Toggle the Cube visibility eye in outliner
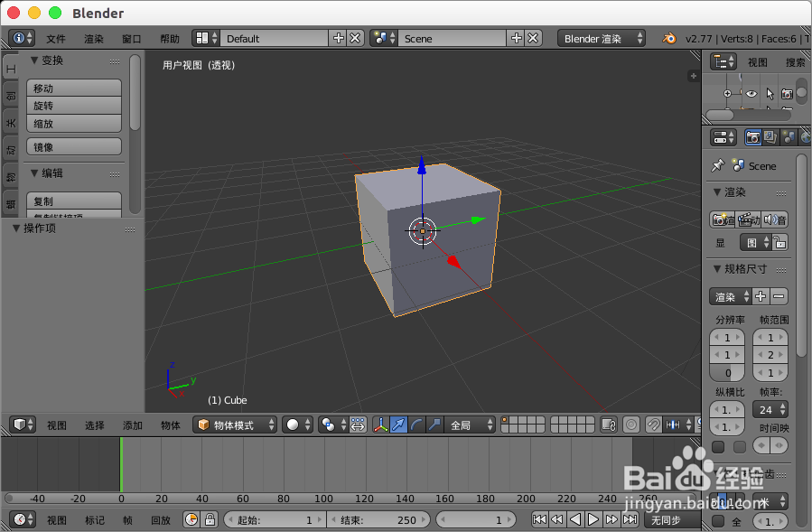 point(751,93)
